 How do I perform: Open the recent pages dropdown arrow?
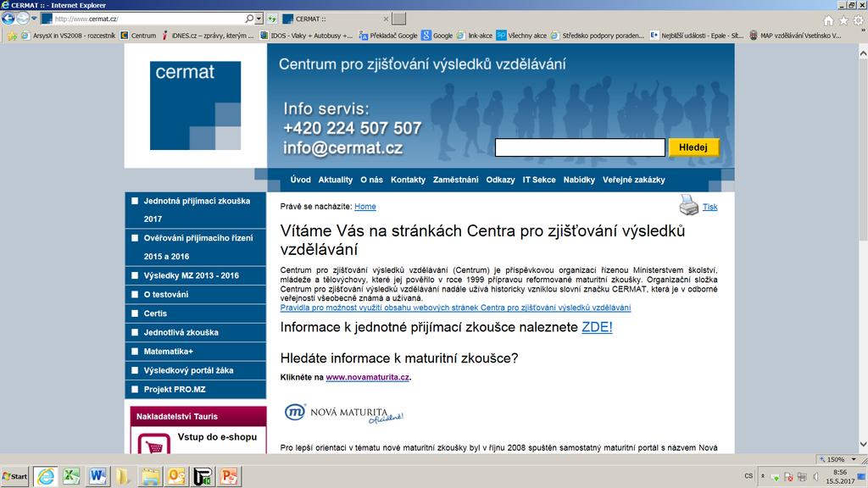tap(34, 19)
